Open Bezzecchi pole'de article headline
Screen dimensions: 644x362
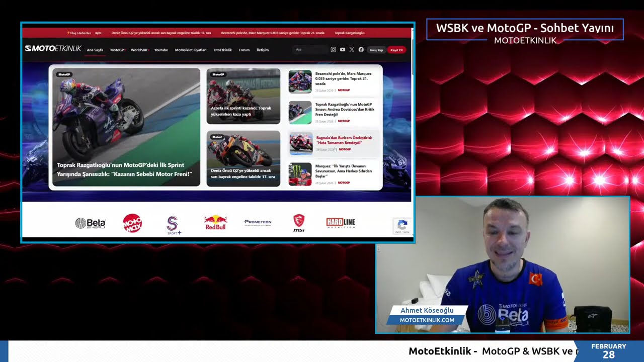point(343,78)
